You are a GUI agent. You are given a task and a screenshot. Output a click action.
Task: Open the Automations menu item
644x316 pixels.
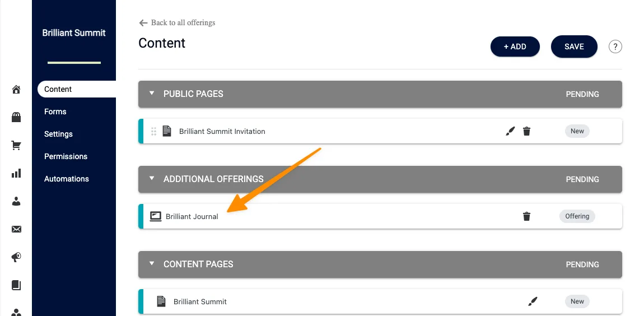click(x=67, y=179)
